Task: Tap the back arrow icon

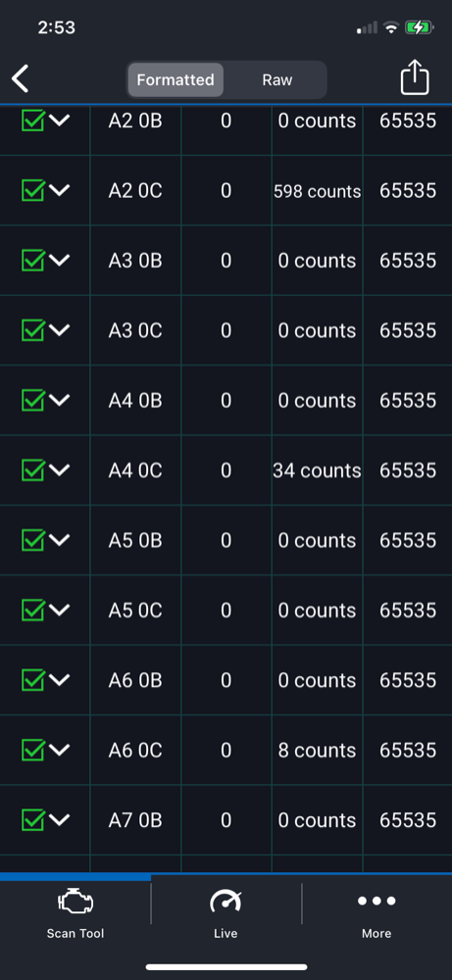Action: (x=20, y=79)
